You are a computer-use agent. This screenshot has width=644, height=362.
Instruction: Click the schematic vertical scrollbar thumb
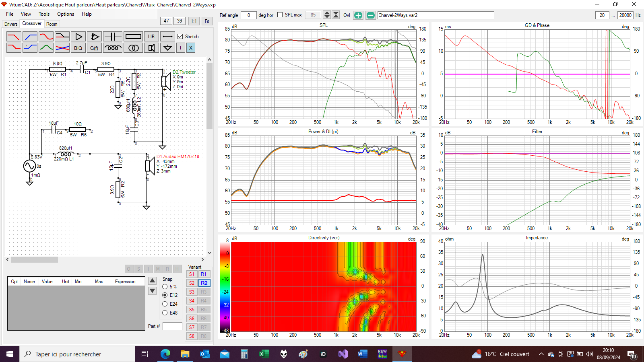209,96
